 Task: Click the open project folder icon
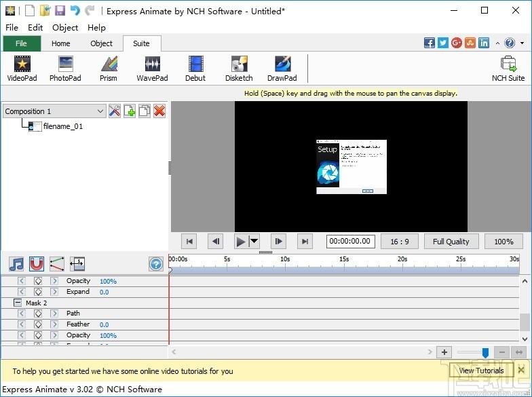coord(45,11)
